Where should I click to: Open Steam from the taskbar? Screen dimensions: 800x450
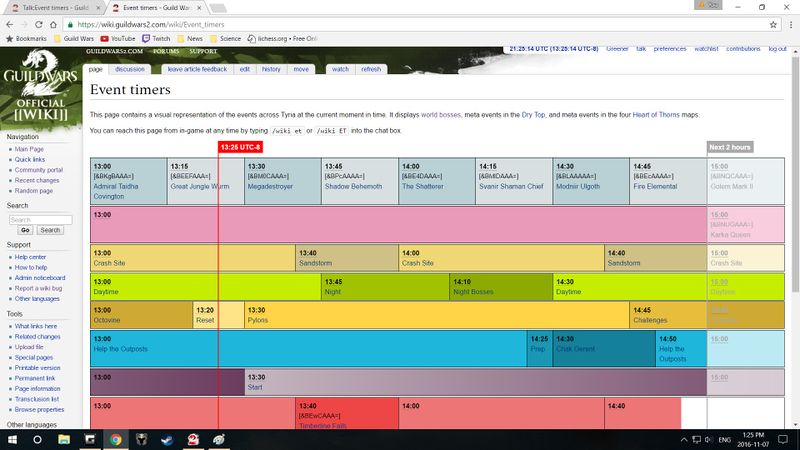(167, 439)
